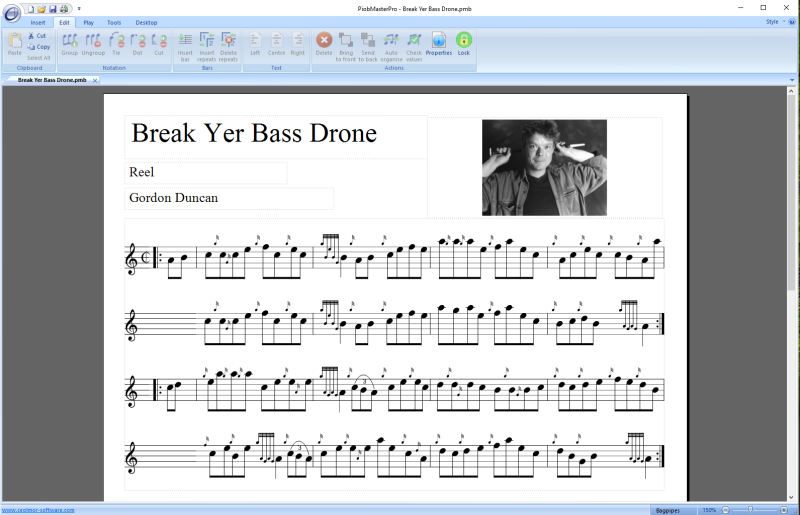The image size is (800, 515).
Task: Click the Copy button in Clipboard
Action: click(x=39, y=46)
